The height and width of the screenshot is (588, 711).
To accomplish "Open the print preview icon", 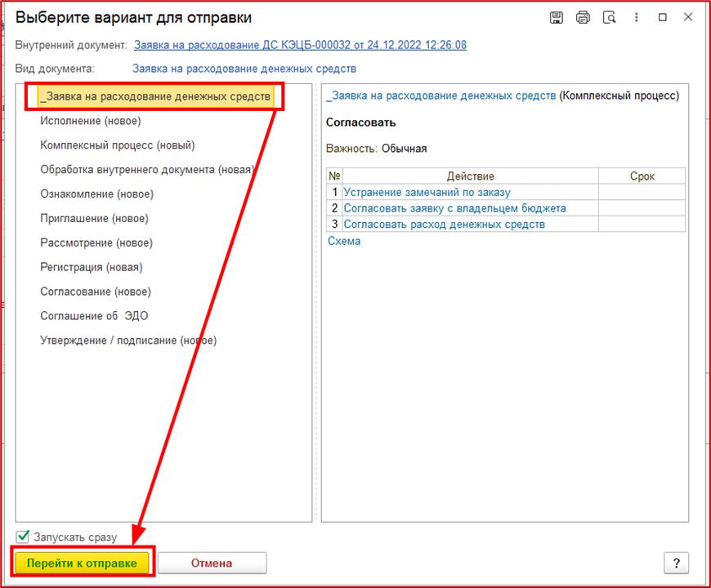I will click(610, 18).
